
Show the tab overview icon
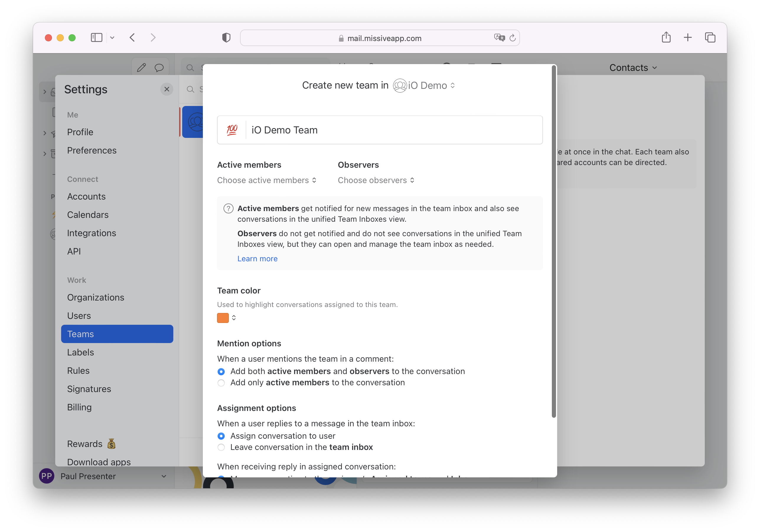coord(710,37)
